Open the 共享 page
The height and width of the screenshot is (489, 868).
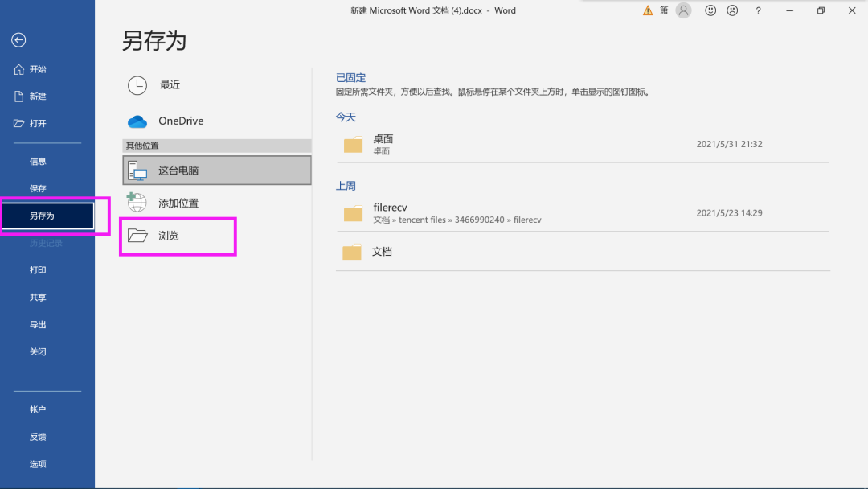click(x=38, y=298)
